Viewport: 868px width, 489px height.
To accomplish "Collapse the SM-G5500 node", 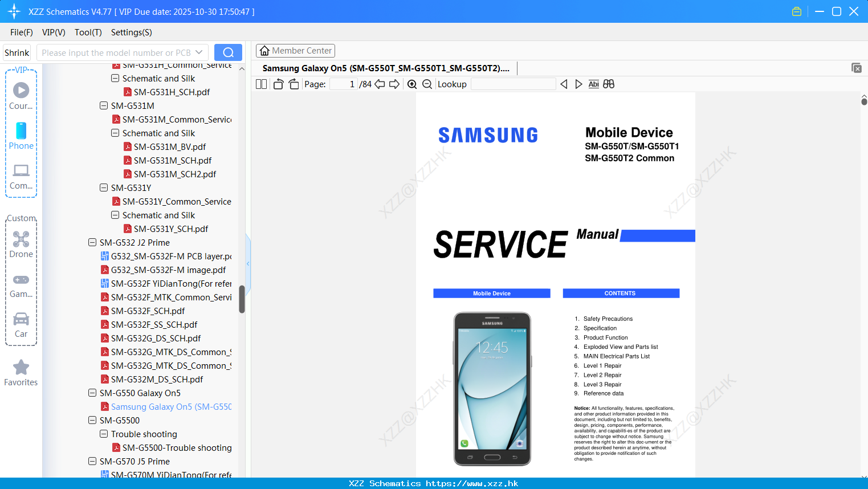I will tap(92, 420).
